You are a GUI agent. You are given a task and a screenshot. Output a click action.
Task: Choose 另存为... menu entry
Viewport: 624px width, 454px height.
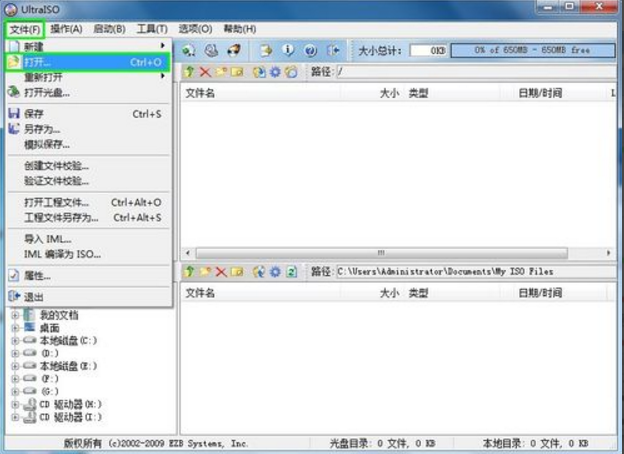tap(89, 129)
